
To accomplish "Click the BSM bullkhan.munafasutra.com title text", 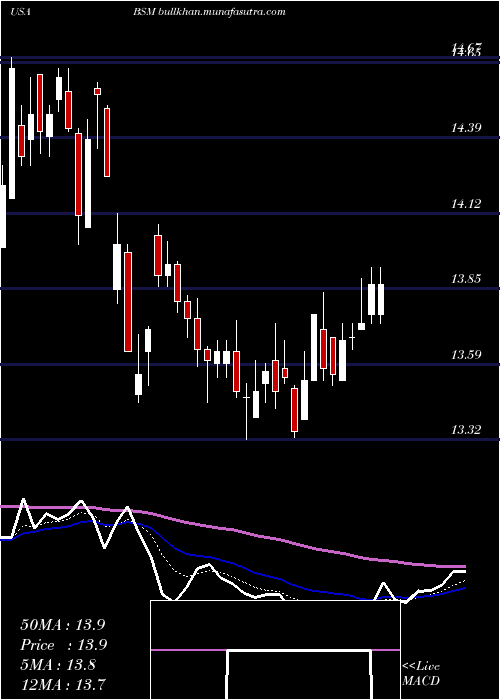I will (209, 12).
